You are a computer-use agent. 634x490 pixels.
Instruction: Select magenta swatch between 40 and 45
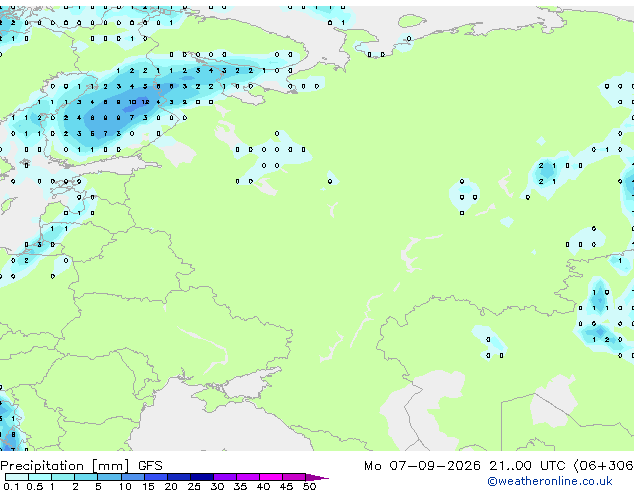point(272,477)
